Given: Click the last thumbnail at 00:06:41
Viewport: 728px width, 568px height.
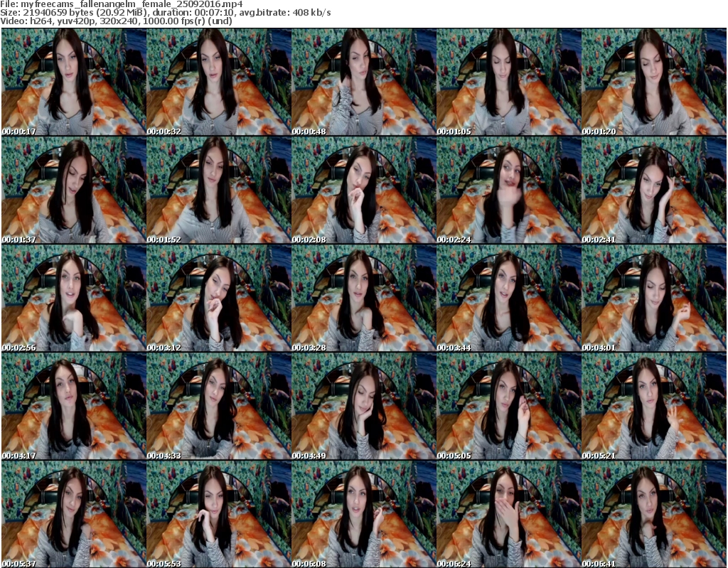Looking at the screenshot, I should tap(653, 515).
